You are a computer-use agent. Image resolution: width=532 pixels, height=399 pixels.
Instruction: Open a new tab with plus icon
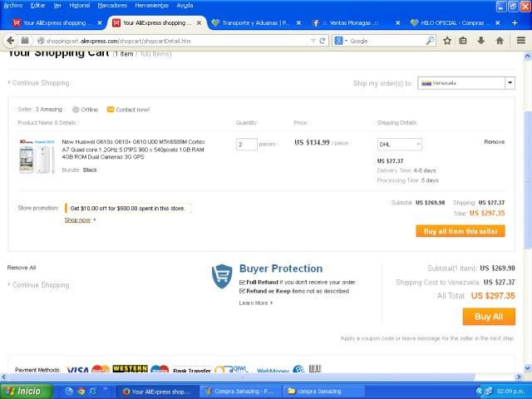click(515, 22)
